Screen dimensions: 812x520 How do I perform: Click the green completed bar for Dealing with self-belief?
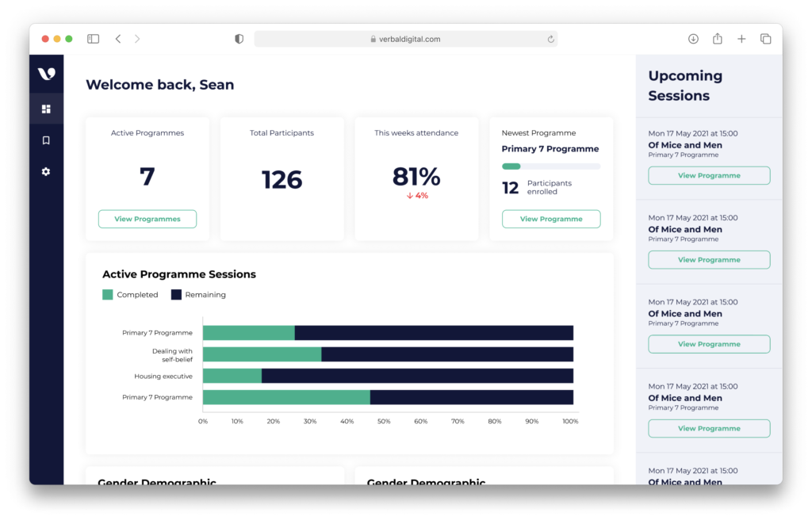point(262,354)
